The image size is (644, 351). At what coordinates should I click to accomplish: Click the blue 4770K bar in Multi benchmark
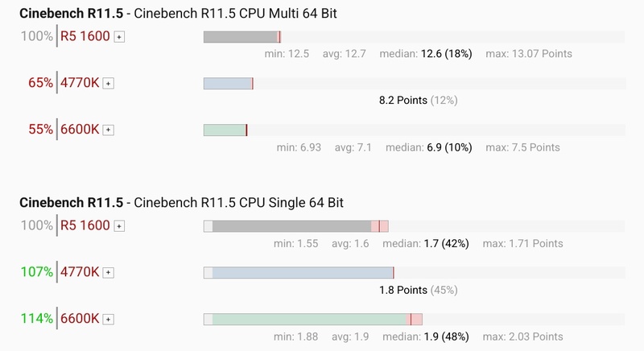tap(228, 83)
